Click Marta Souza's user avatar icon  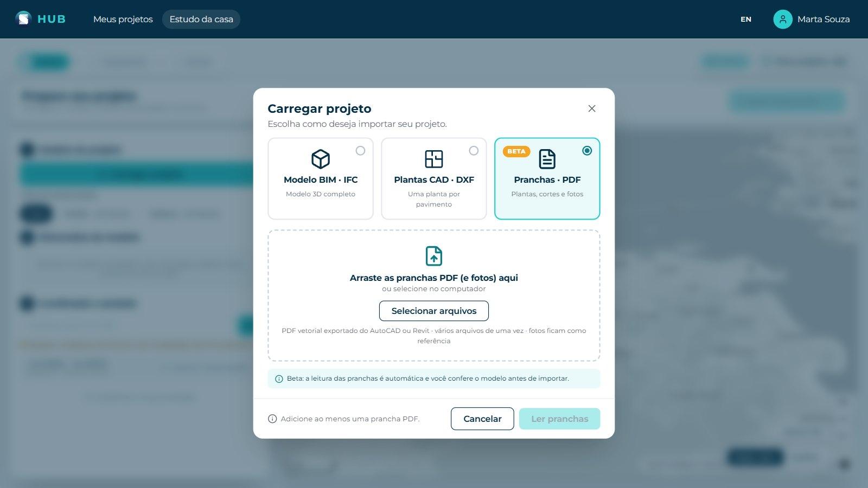point(783,19)
